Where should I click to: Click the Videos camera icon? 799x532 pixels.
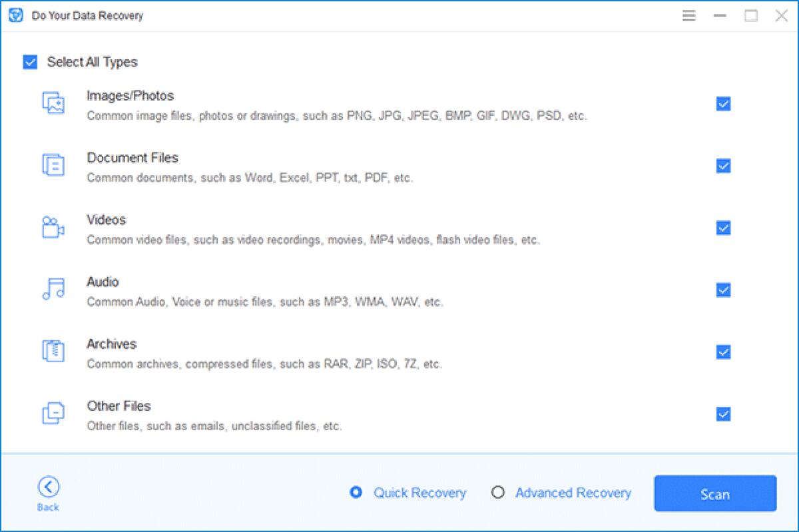[53, 228]
